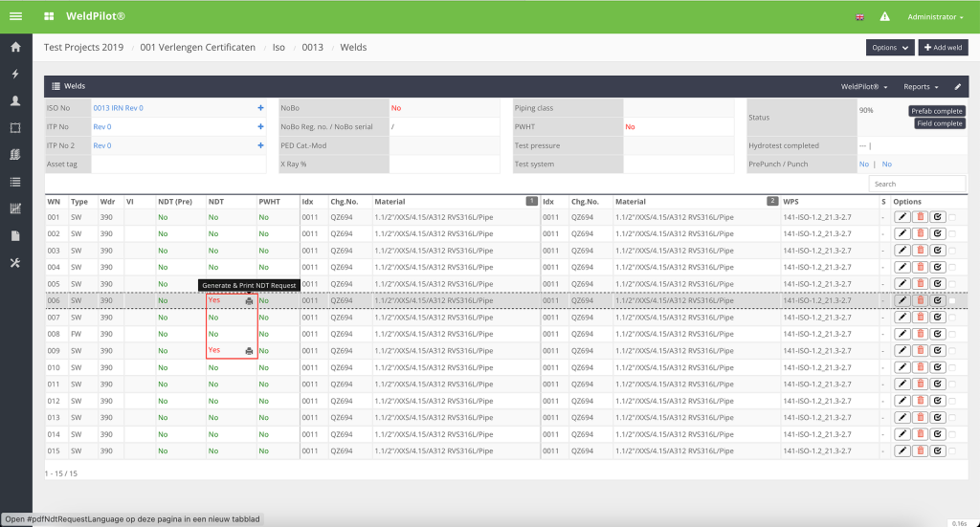Toggle the hamburger menu in top bar
The image size is (980, 527).
pyautogui.click(x=15, y=17)
